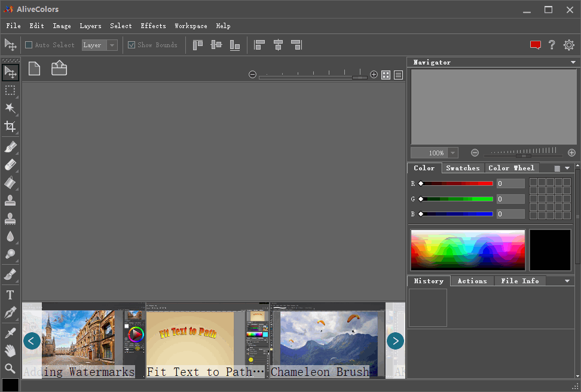This screenshot has height=392, width=581.
Task: Select the Magic Wand tool
Action: [10, 108]
